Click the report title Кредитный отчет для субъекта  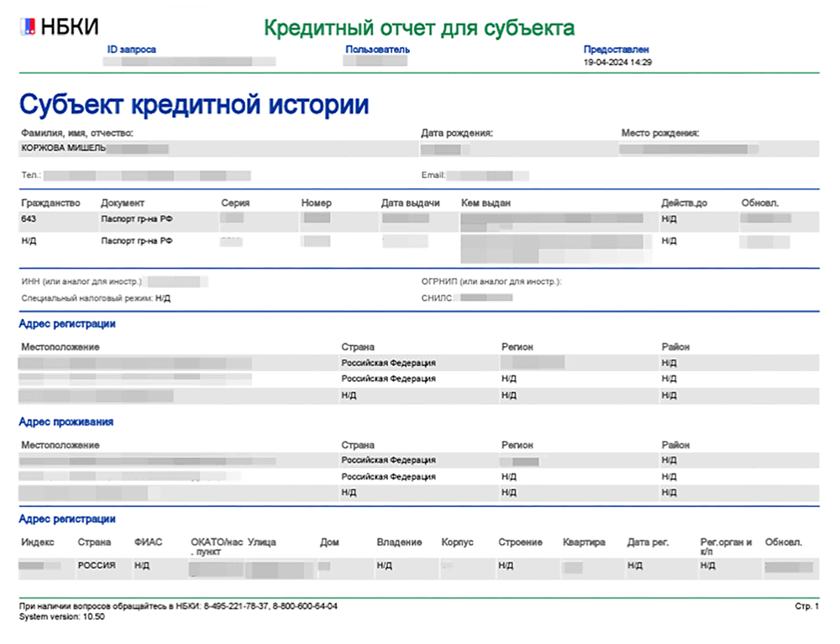click(x=419, y=28)
